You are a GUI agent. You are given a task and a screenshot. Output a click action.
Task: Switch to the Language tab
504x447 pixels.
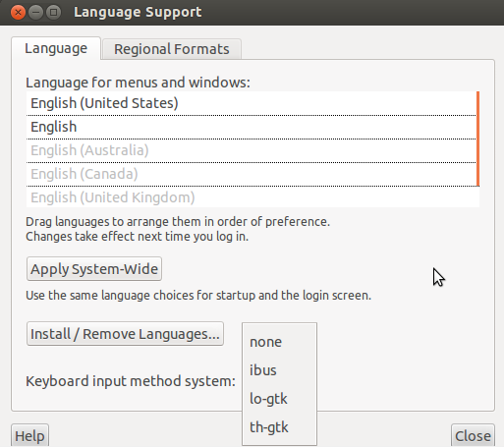click(x=56, y=48)
